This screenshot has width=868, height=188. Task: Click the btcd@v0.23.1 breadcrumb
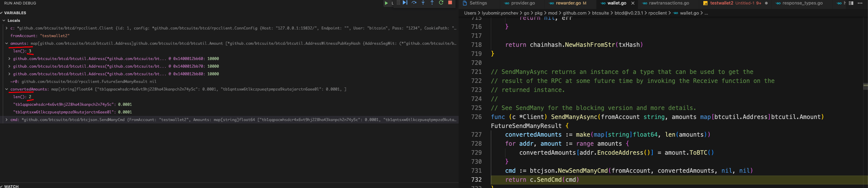click(x=628, y=13)
